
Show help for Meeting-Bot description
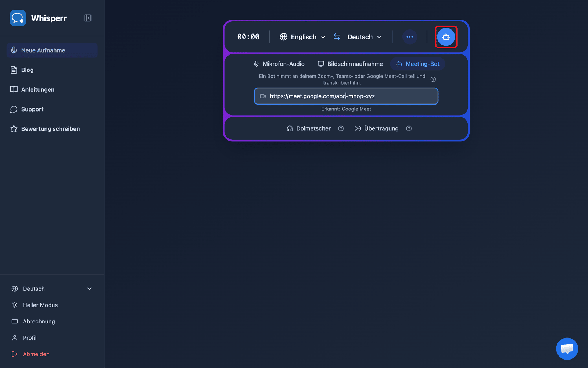[433, 79]
